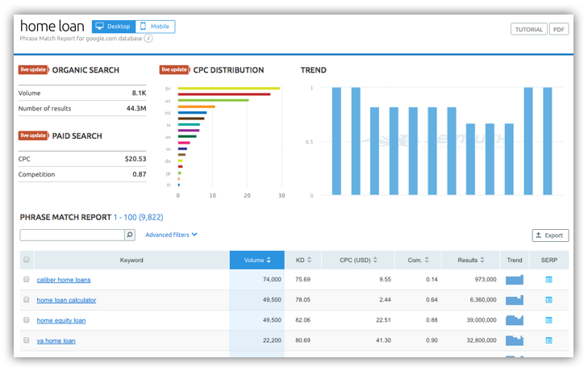Open the home equity loan keyword link
The width and height of the screenshot is (588, 371).
(61, 320)
